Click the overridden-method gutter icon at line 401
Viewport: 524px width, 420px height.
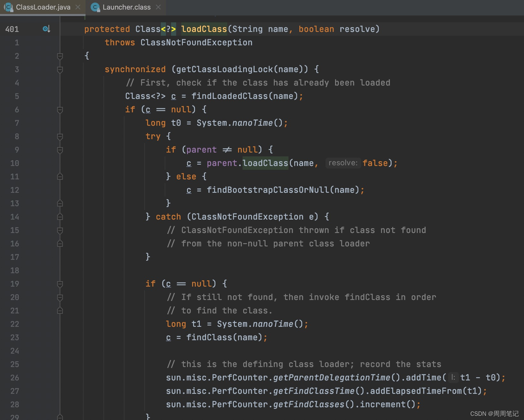pos(47,29)
